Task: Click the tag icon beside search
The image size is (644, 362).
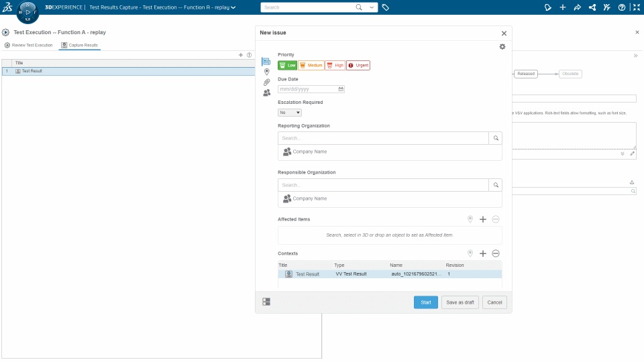Action: coord(385,7)
